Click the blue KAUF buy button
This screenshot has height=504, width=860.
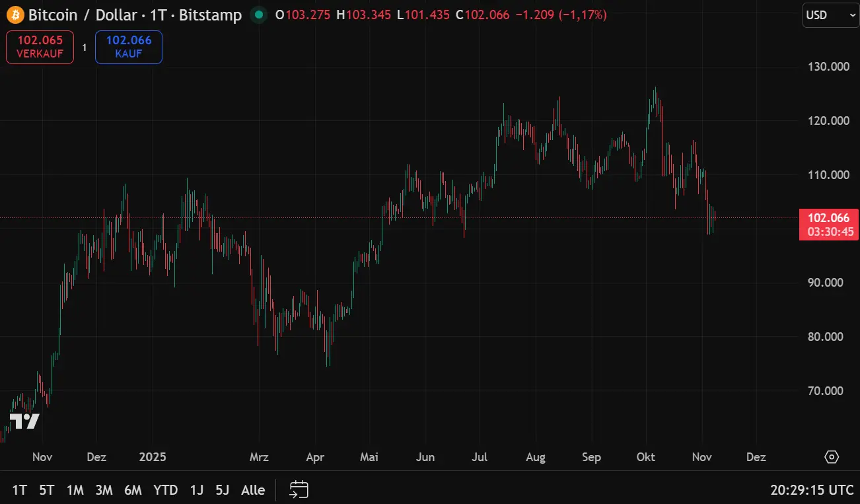pyautogui.click(x=128, y=47)
